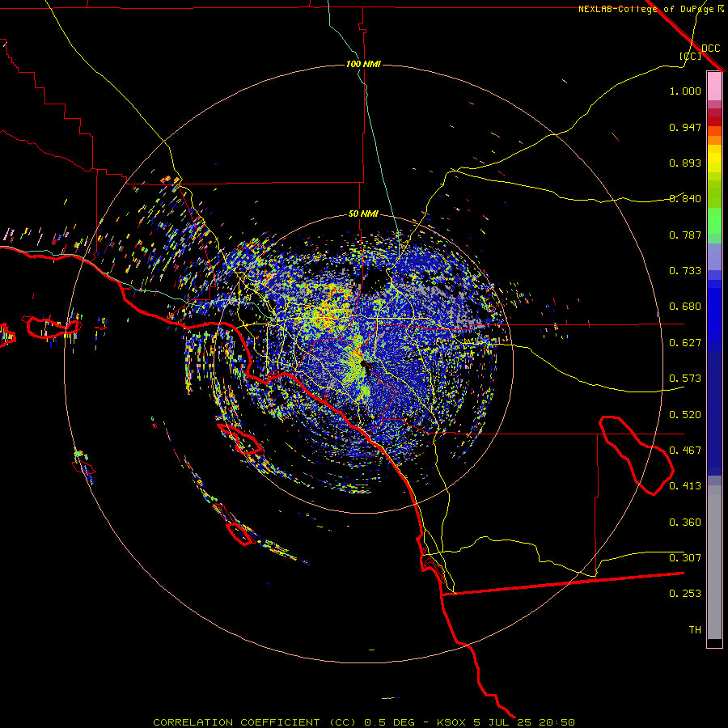Click the 0.840 scale value
Viewport: 728px width, 728px height.
tap(685, 199)
